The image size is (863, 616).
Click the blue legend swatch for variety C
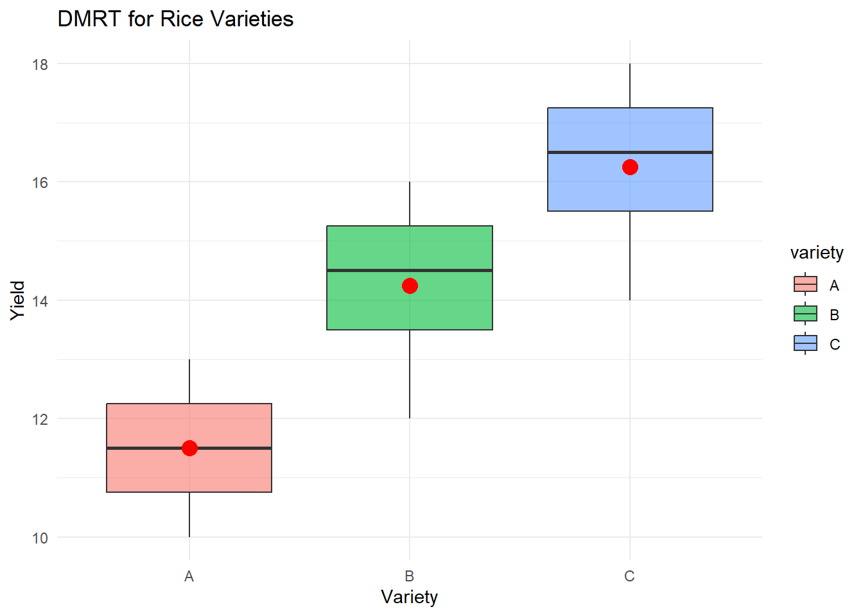point(805,343)
